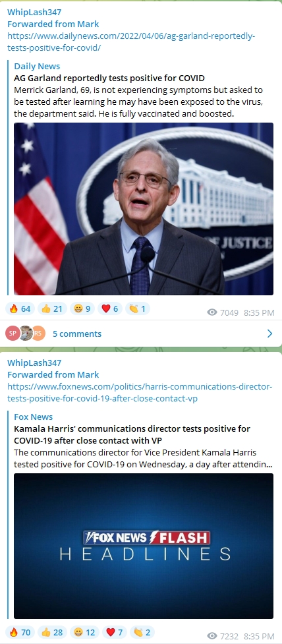The height and width of the screenshot is (644, 282).
Task: Click the thumbs-up reaction showing 28
Action: [52, 632]
